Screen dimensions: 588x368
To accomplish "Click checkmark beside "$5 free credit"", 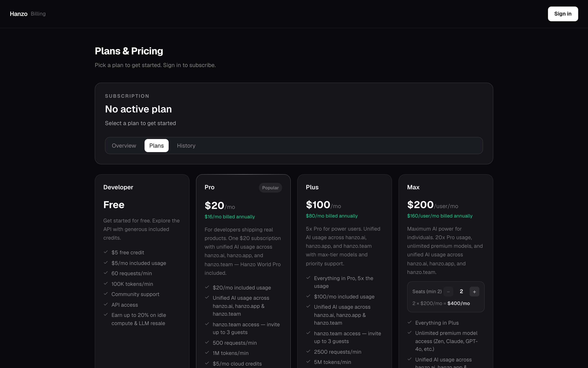I will coord(106,252).
